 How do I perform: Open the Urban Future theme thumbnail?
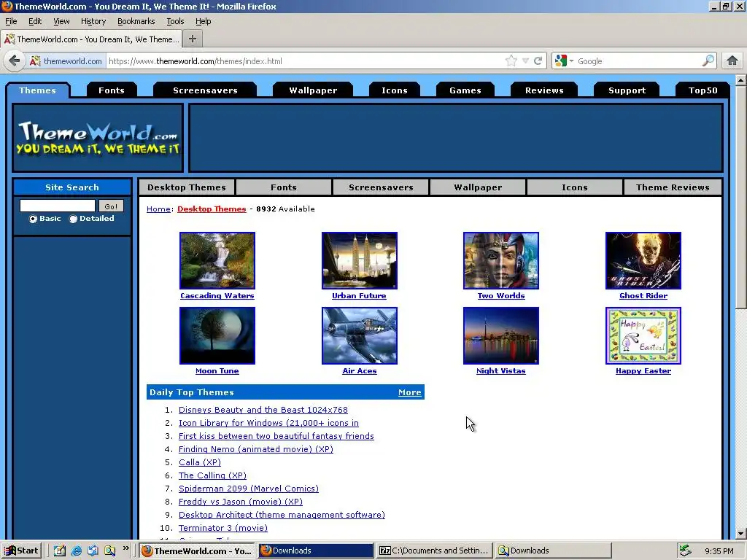point(359,260)
